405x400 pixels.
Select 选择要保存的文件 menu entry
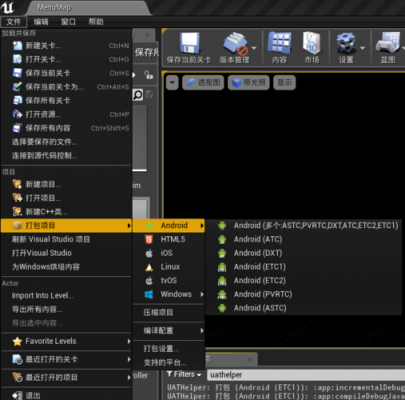coord(67,142)
